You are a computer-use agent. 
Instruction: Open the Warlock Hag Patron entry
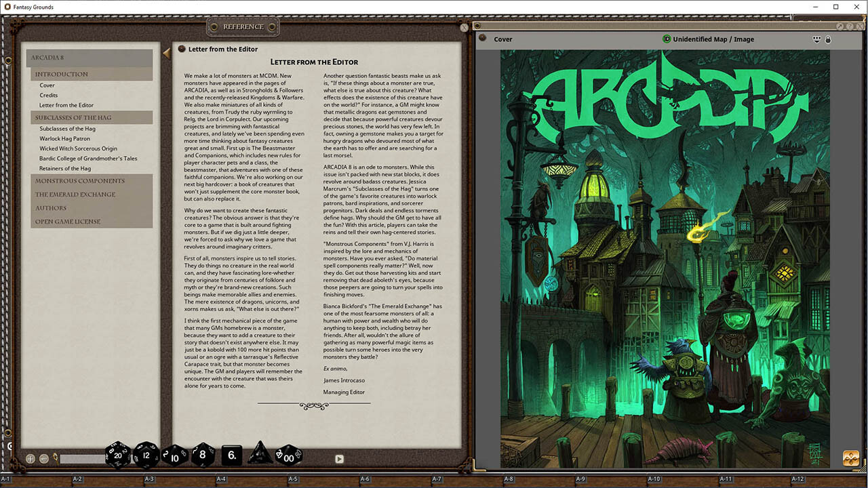(x=64, y=139)
